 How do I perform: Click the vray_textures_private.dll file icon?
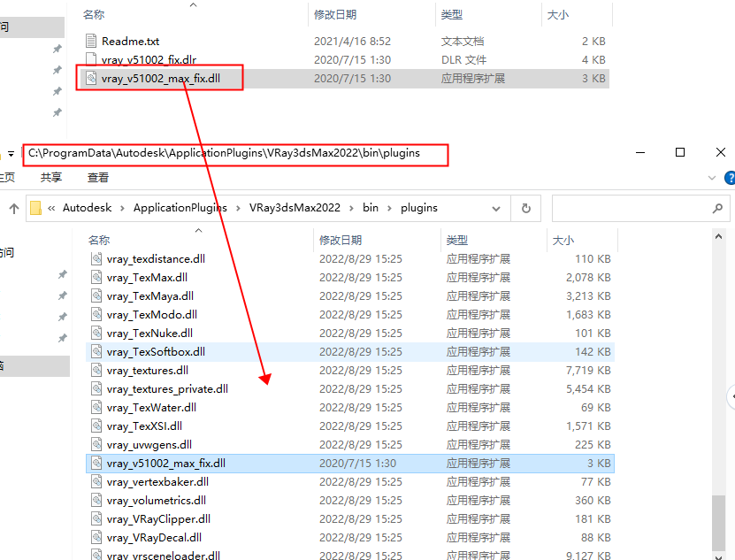tap(96, 388)
